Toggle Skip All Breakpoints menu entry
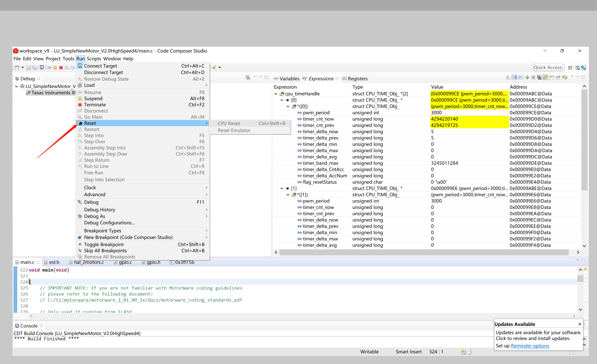This screenshot has height=364, width=597. pyautogui.click(x=105, y=251)
